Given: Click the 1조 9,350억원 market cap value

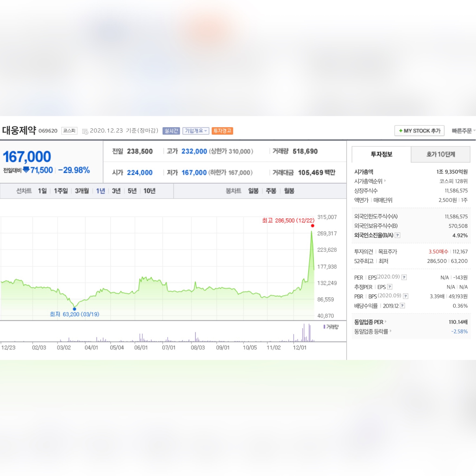Looking at the screenshot, I should pyautogui.click(x=452, y=172).
